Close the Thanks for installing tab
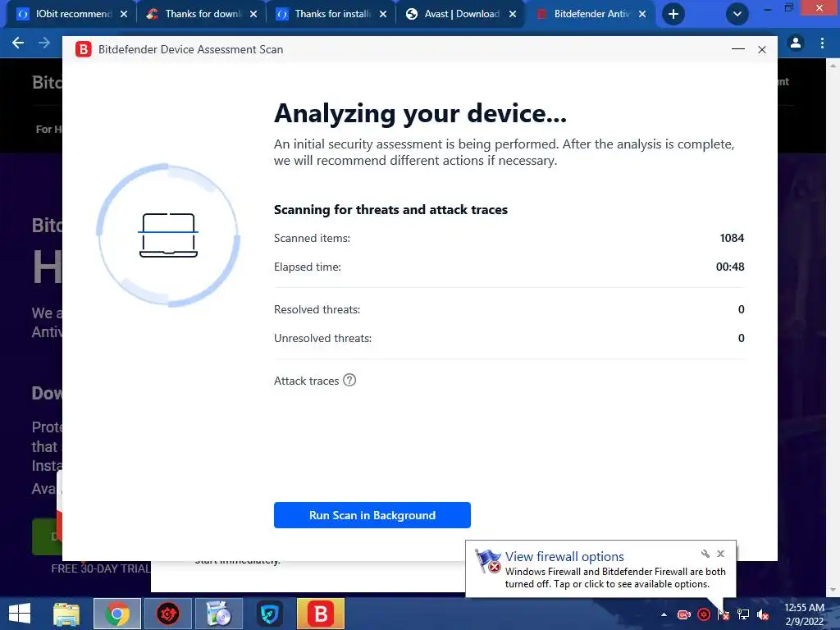The height and width of the screenshot is (630, 840). [x=383, y=14]
